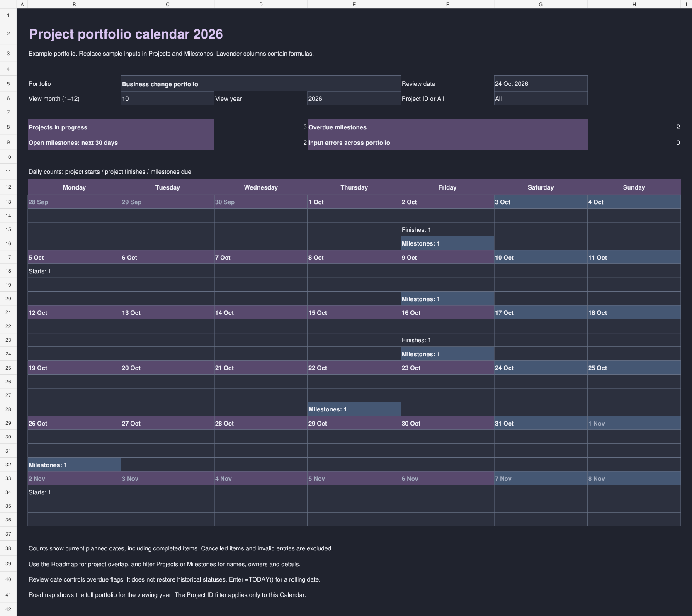The image size is (692, 616).
Task: Select the '15 Oct' date cell
Action: pos(354,313)
